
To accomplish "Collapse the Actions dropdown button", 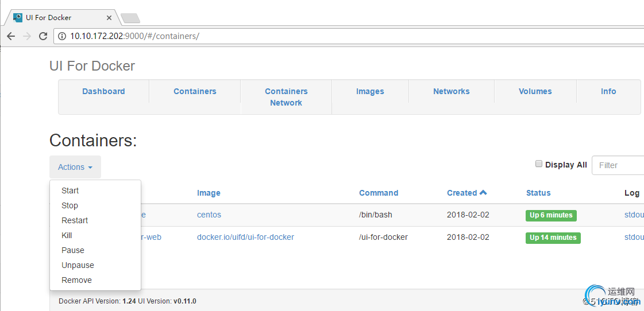I will click(x=75, y=167).
